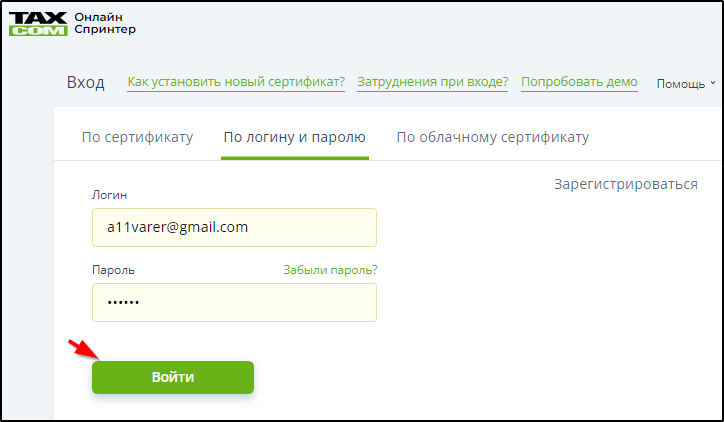Click the green underline of active tab
This screenshot has width=724, height=422.
(295, 158)
